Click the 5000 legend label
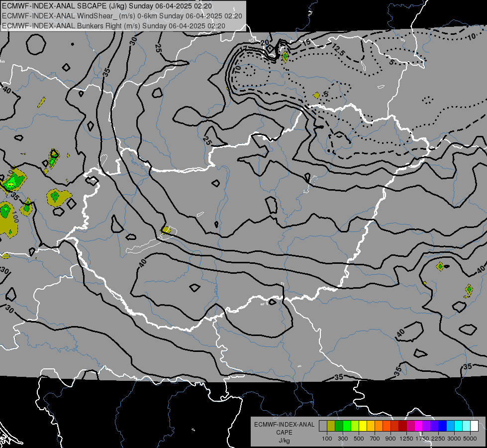 coord(470,439)
